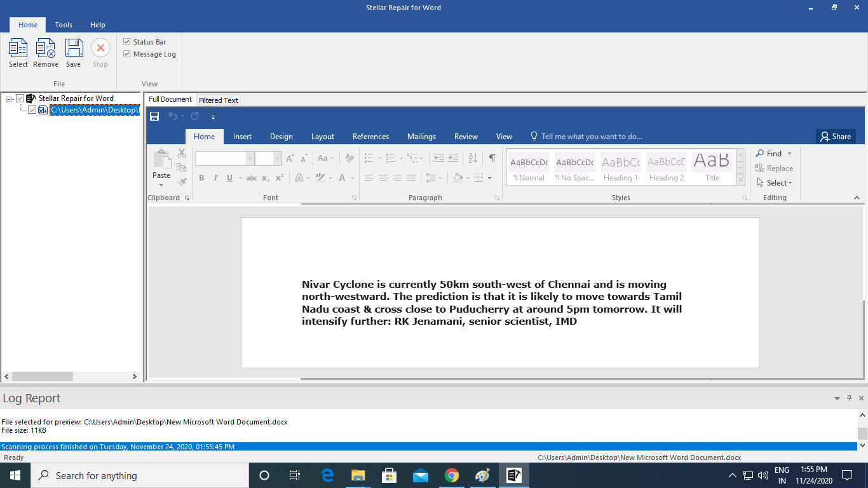Click the Justify alignment icon
868x488 pixels.
(411, 178)
